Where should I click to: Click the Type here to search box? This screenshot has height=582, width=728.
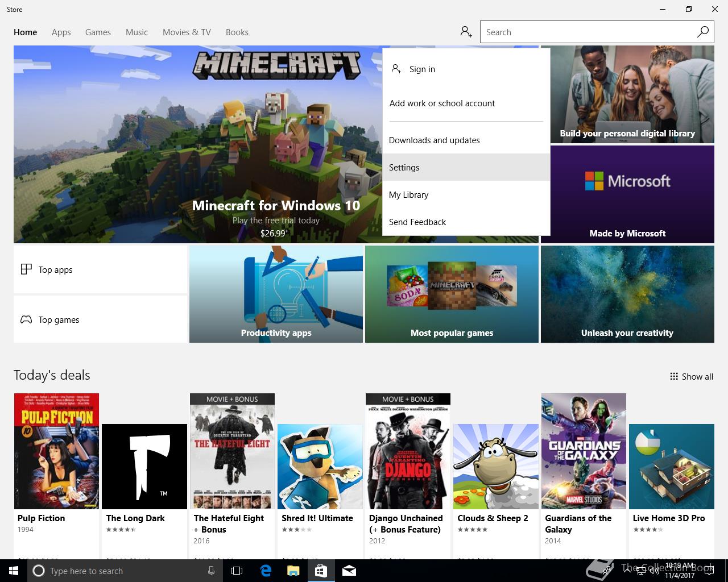click(124, 571)
